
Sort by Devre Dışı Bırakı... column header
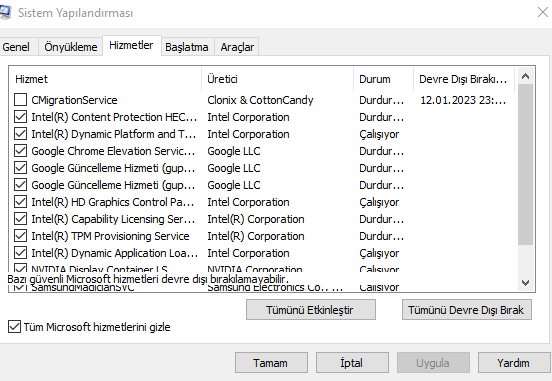tap(464, 79)
